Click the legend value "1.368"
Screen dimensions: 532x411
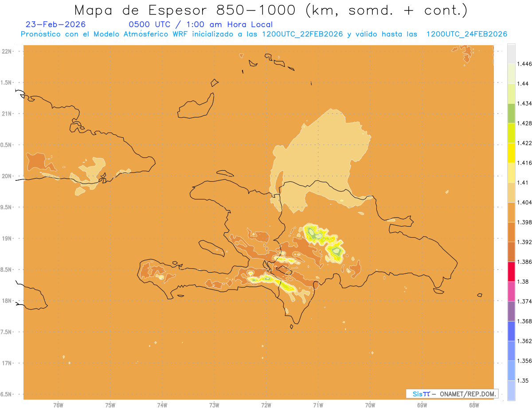[524, 321]
